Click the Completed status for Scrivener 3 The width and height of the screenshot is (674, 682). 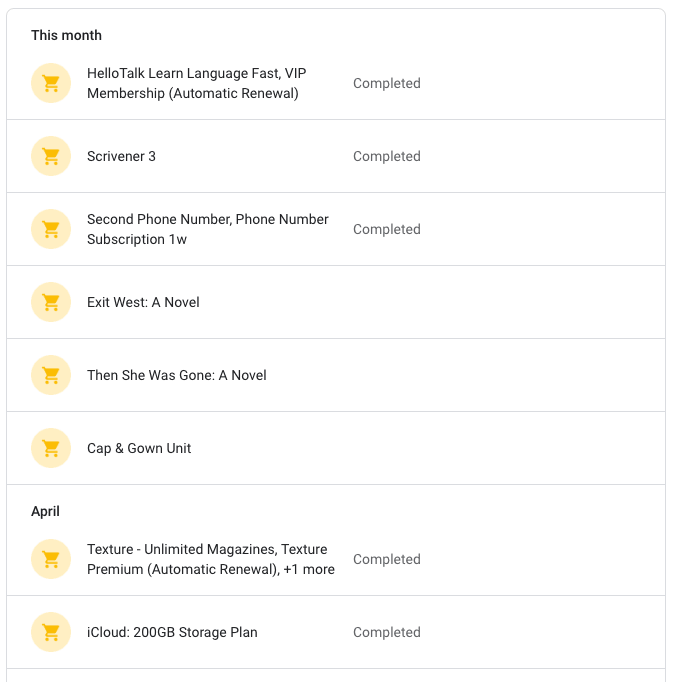click(x=387, y=156)
